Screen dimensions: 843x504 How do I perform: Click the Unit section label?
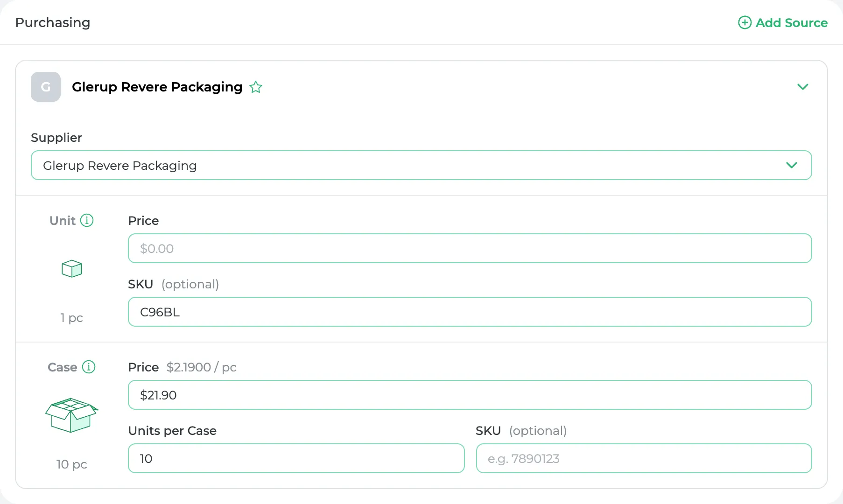63,221
